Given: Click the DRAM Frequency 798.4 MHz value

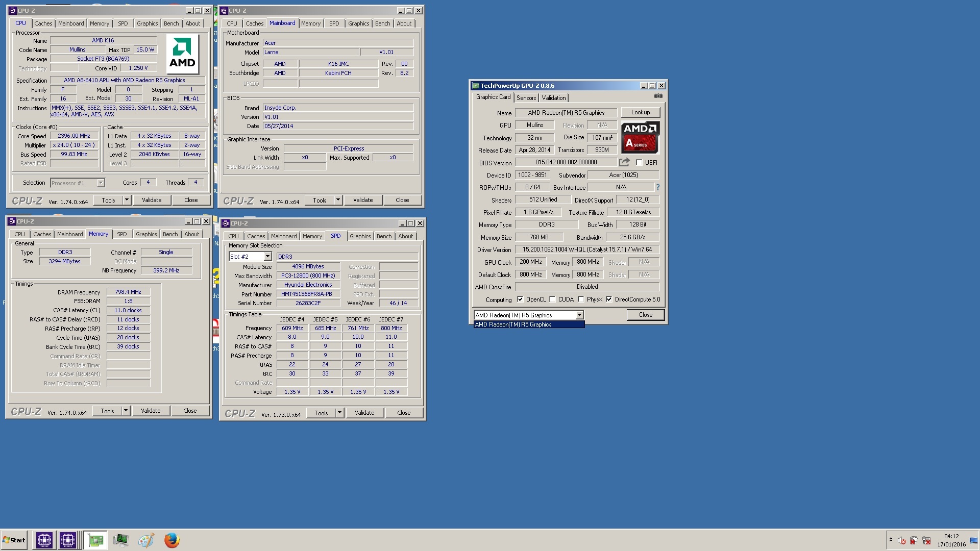Looking at the screenshot, I should 128,292.
